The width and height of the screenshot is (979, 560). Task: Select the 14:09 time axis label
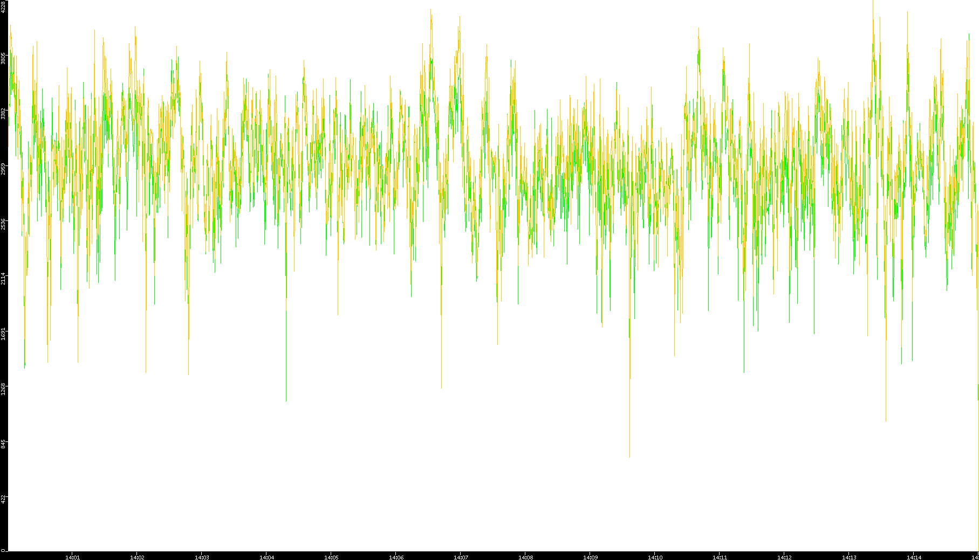[x=590, y=557]
